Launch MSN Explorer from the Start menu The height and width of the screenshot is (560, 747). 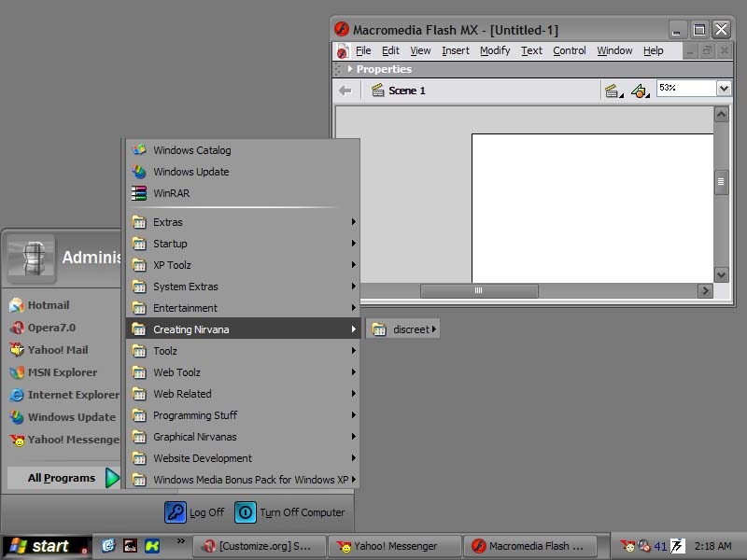62,372
